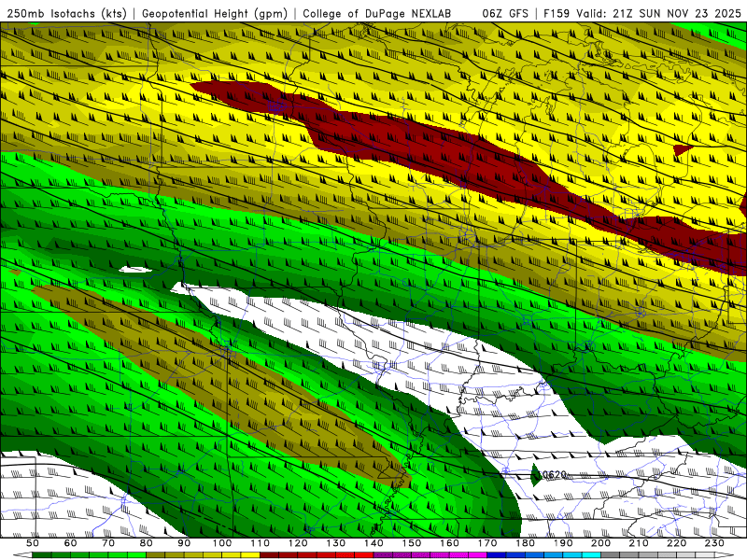The width and height of the screenshot is (747, 560).
Task: Click the 230 value on the color scale
Action: [x=714, y=543]
